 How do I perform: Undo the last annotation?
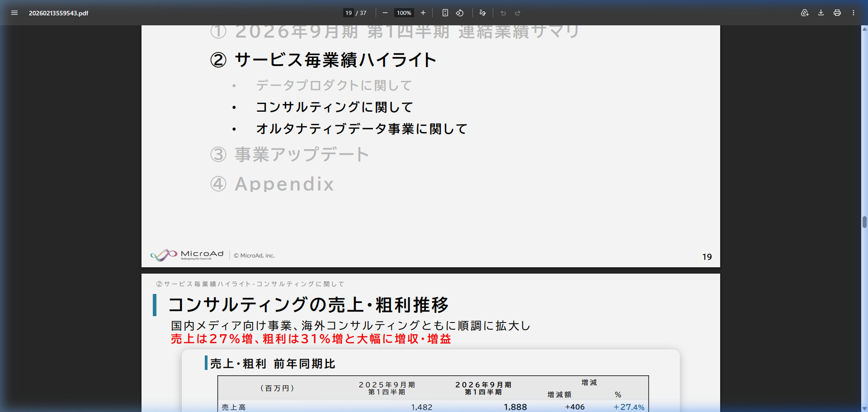tap(503, 13)
